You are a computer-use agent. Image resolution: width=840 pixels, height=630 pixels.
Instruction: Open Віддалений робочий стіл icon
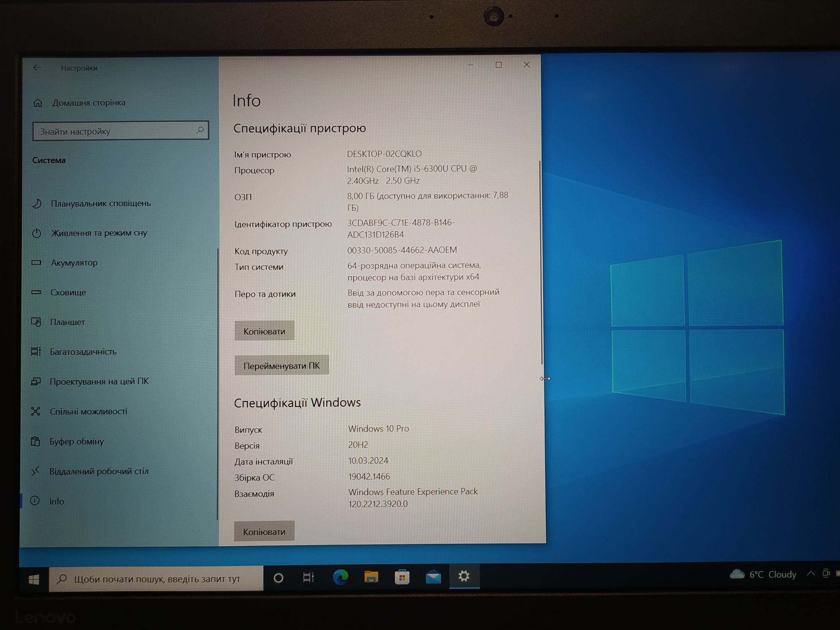pos(35,471)
